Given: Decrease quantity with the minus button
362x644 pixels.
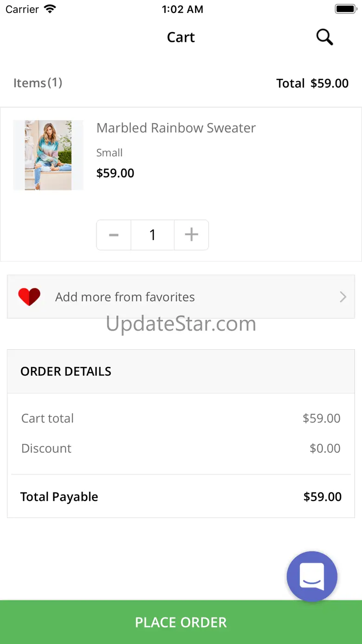Looking at the screenshot, I should (114, 235).
